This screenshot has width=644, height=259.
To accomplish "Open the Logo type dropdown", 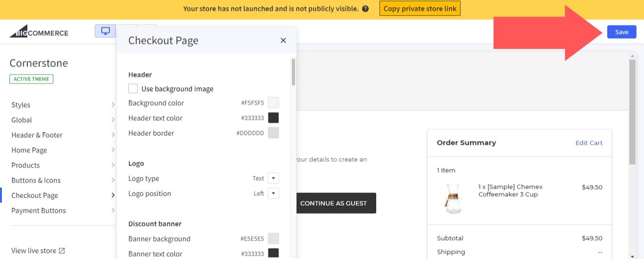I will [273, 178].
